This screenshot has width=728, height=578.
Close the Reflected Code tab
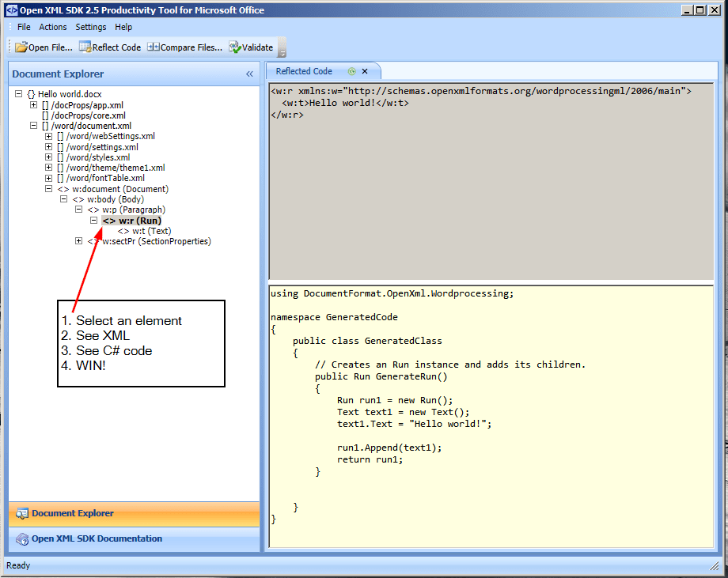coord(364,70)
